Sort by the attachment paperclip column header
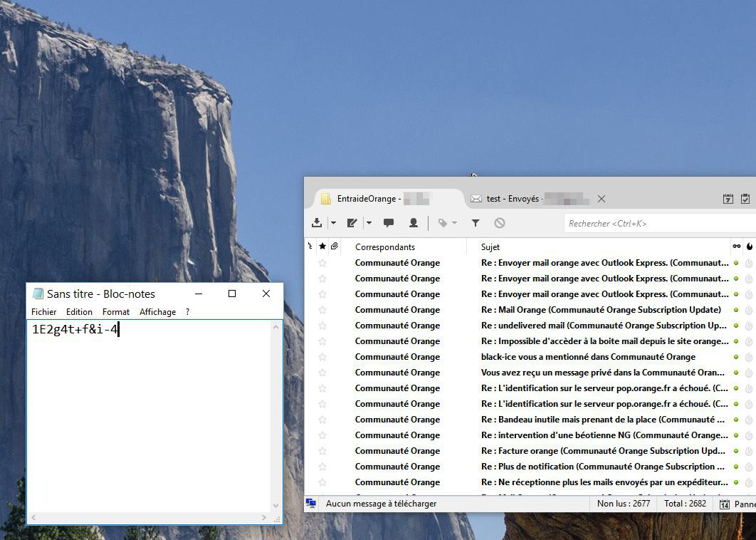756x540 pixels. pos(335,246)
